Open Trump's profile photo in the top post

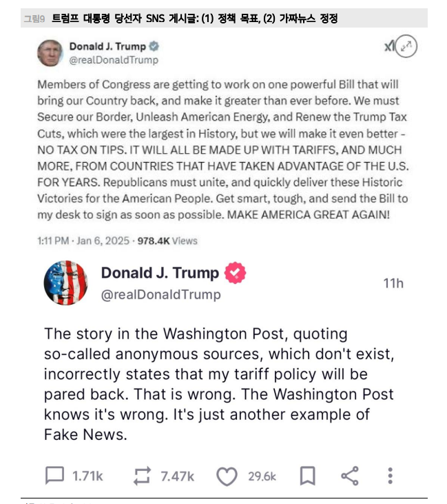[50, 53]
